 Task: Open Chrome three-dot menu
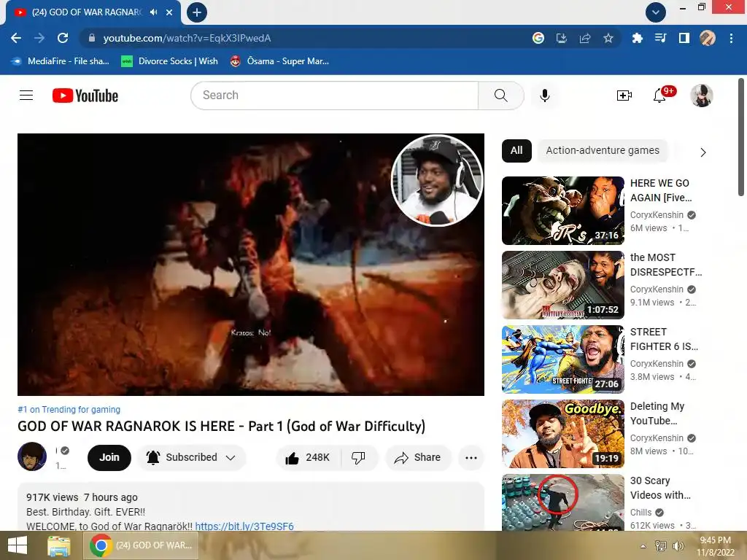731,38
